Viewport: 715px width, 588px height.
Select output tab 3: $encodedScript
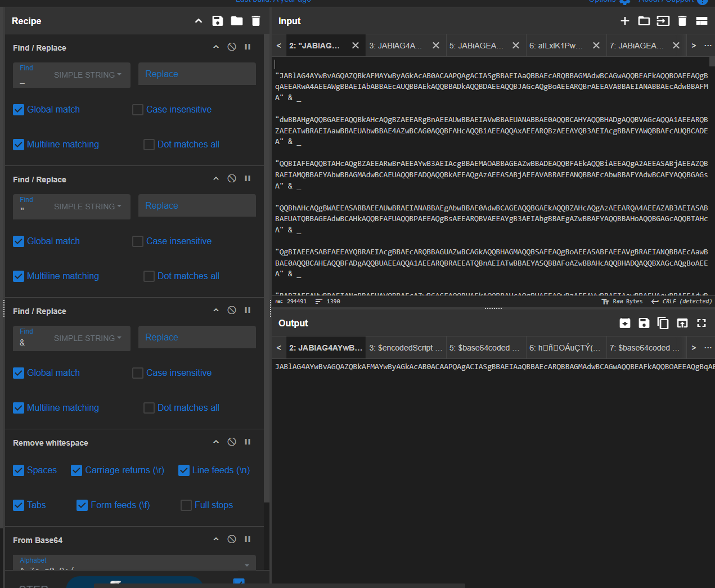405,347
